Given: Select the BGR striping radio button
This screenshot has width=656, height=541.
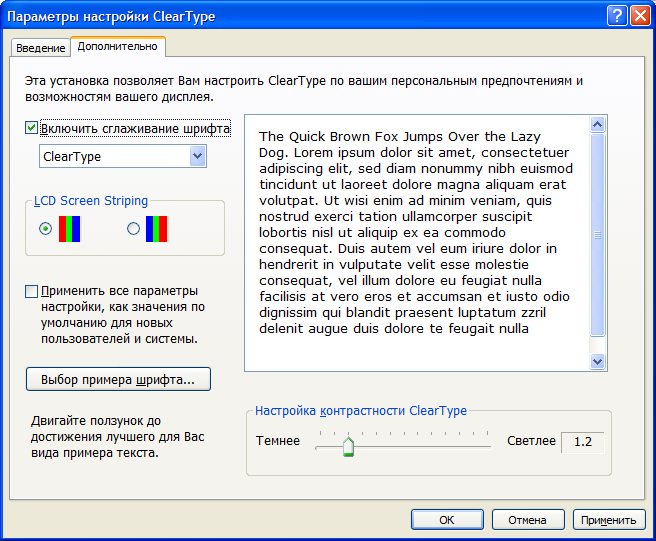Looking at the screenshot, I should click(x=133, y=228).
